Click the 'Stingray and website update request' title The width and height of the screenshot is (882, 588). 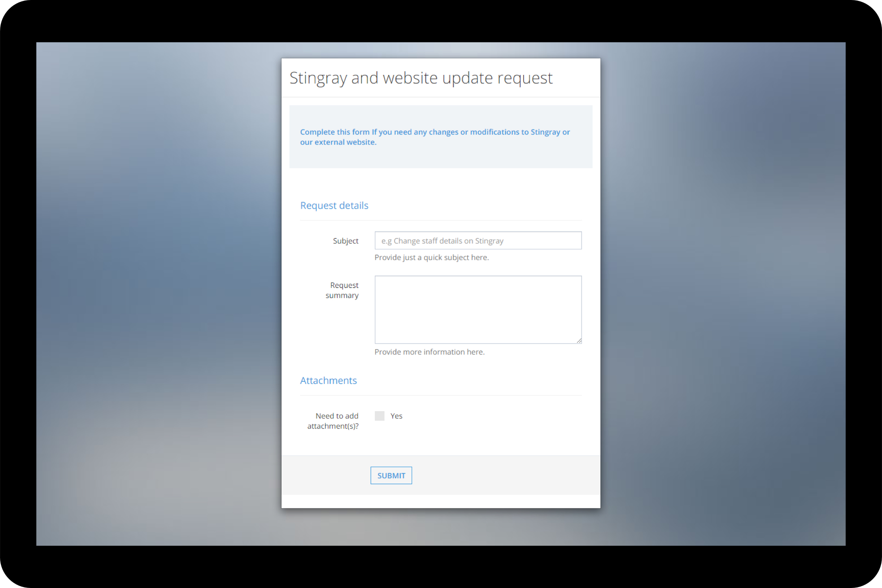tap(421, 78)
